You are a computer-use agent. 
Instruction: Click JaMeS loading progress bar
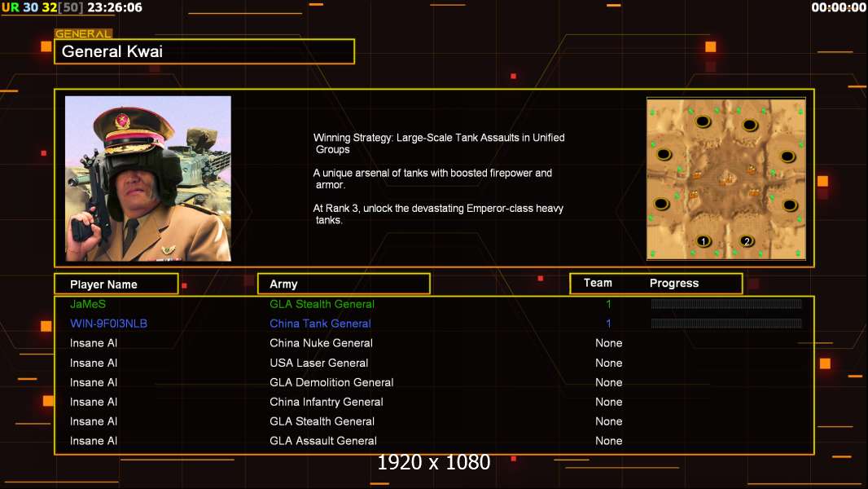pyautogui.click(x=726, y=303)
